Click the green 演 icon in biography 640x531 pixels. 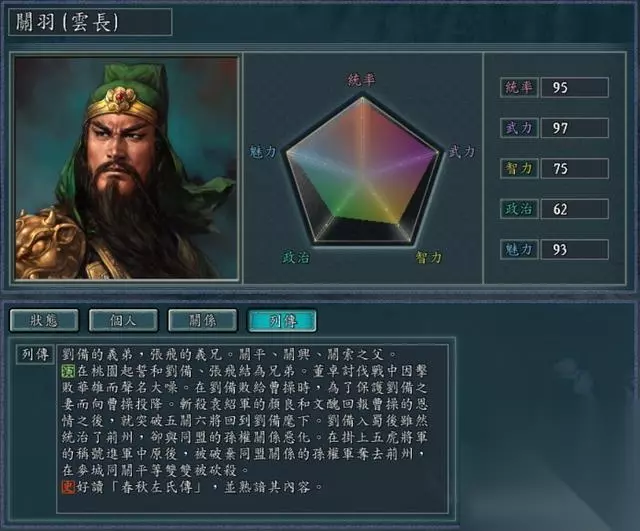coord(68,371)
